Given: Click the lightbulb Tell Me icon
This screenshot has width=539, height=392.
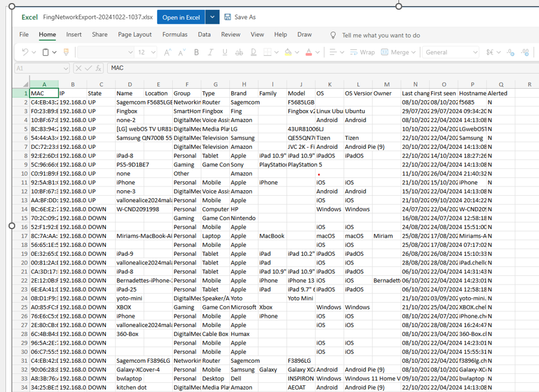Looking at the screenshot, I should coord(333,35).
